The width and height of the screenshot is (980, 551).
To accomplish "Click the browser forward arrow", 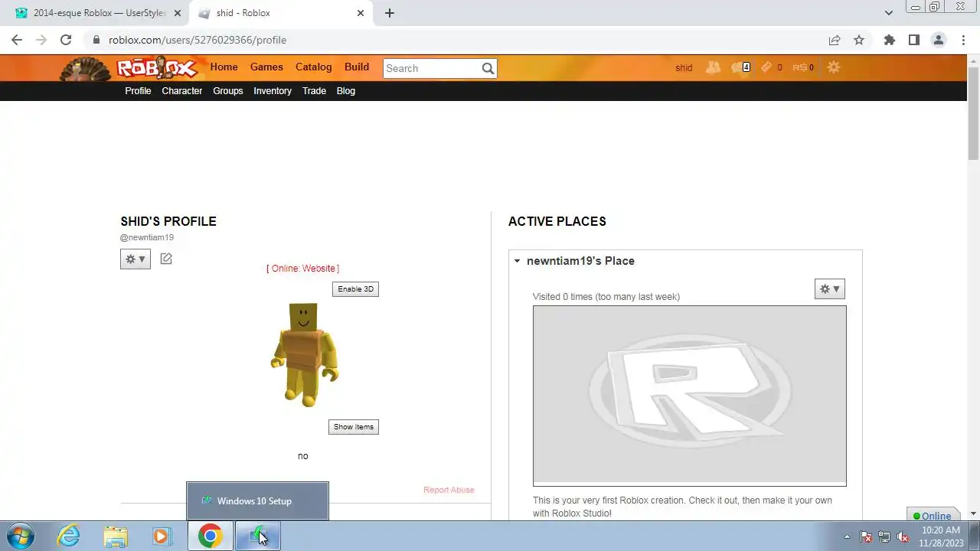I will tap(41, 40).
